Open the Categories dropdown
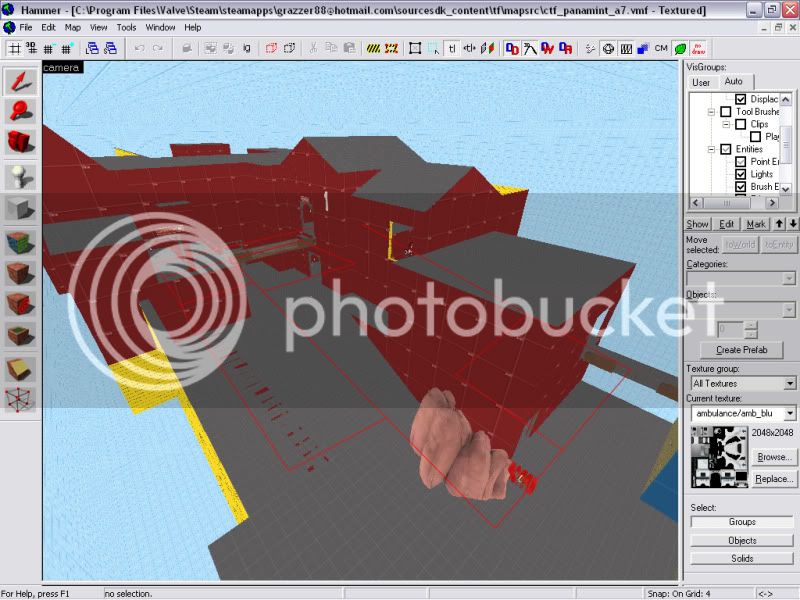 tap(789, 279)
